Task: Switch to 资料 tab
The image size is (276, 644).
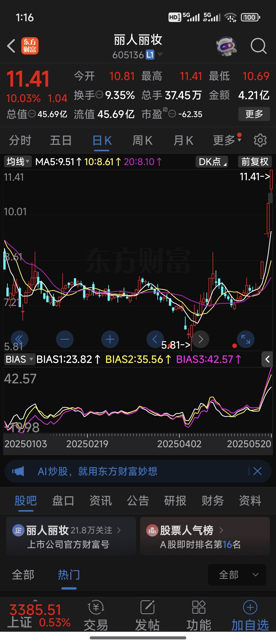Action: pyautogui.click(x=250, y=501)
